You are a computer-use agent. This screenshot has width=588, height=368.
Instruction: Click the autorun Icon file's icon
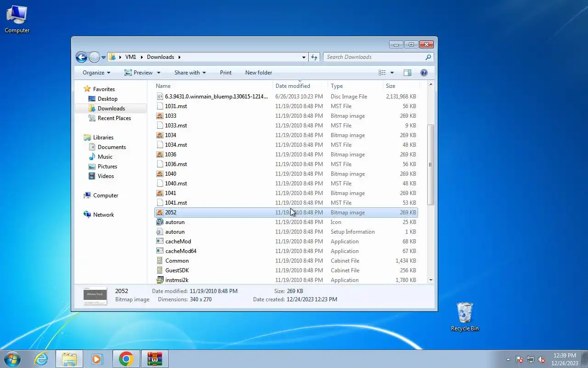(160, 222)
